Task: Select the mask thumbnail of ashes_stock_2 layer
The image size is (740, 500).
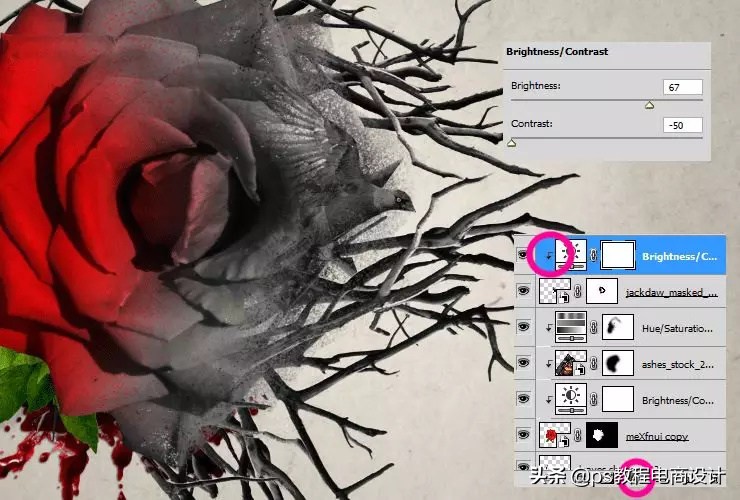Action: coord(618,363)
